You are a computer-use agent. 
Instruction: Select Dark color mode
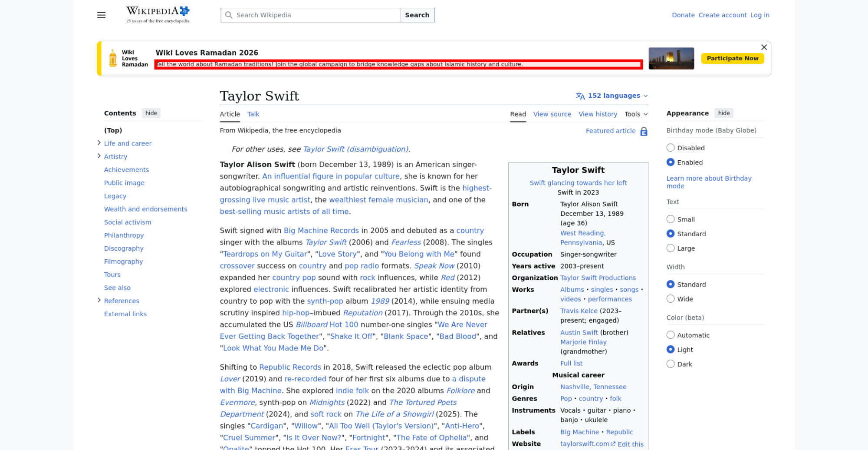click(x=671, y=364)
